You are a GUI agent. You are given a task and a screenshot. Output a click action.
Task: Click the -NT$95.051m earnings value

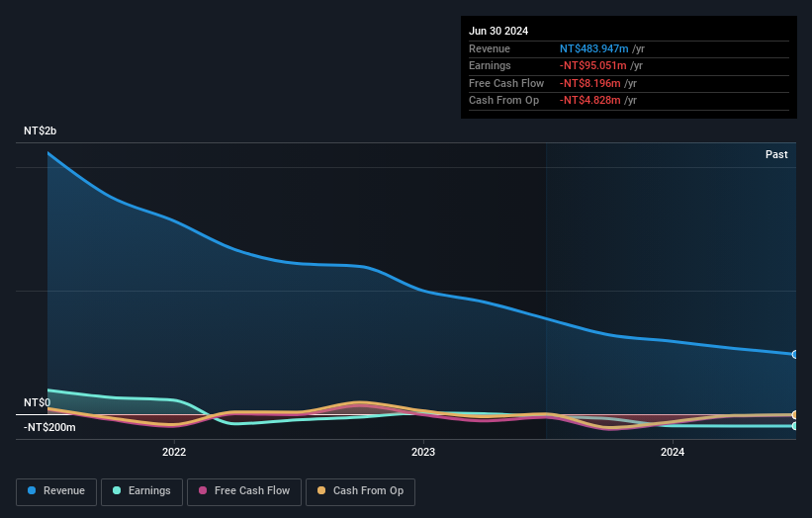[x=593, y=65]
